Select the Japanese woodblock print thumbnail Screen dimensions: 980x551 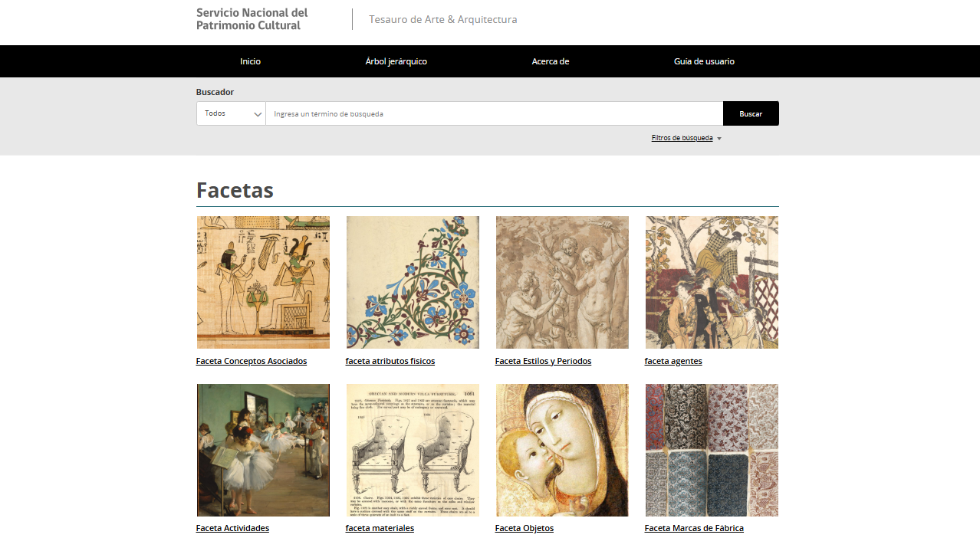(x=712, y=282)
